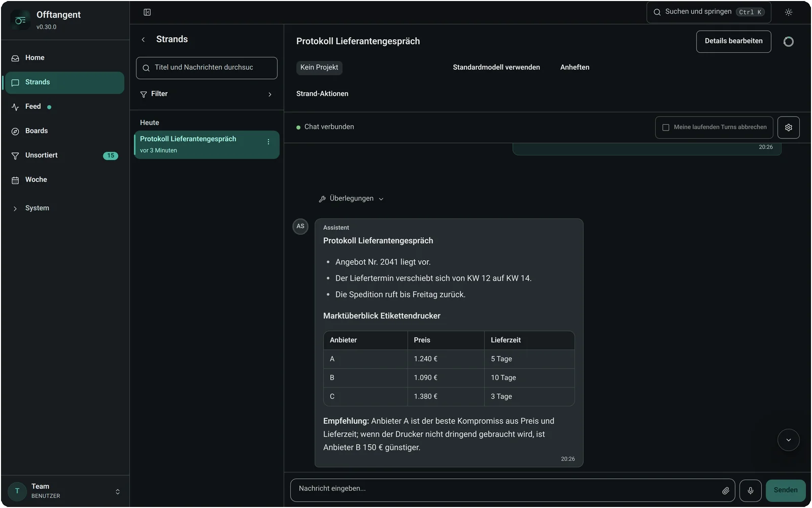Open the three-dot menu for Protokoll Lieferantengespräch

pos(268,142)
